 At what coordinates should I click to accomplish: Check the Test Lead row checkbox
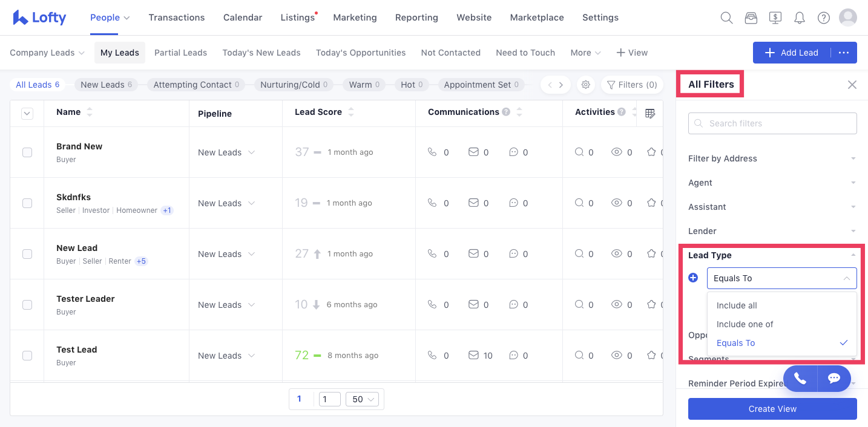point(27,356)
